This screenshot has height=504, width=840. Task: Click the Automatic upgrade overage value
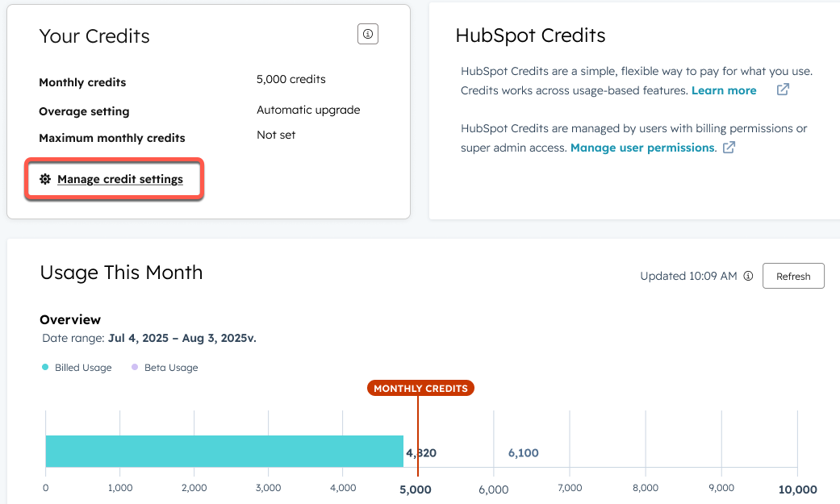pyautogui.click(x=308, y=110)
